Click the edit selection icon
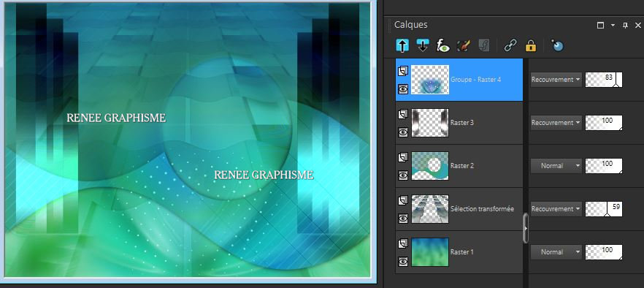Viewport: 644px width, 288px height. pos(463,45)
